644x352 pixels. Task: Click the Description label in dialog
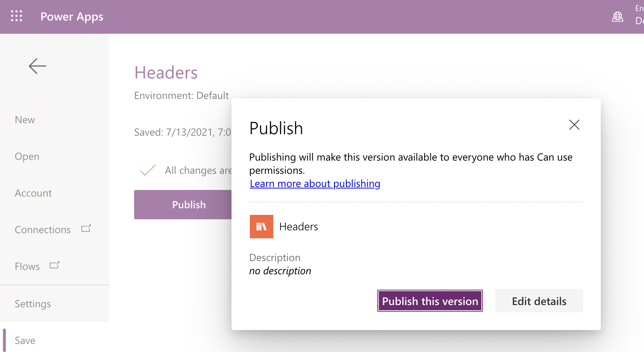point(275,258)
